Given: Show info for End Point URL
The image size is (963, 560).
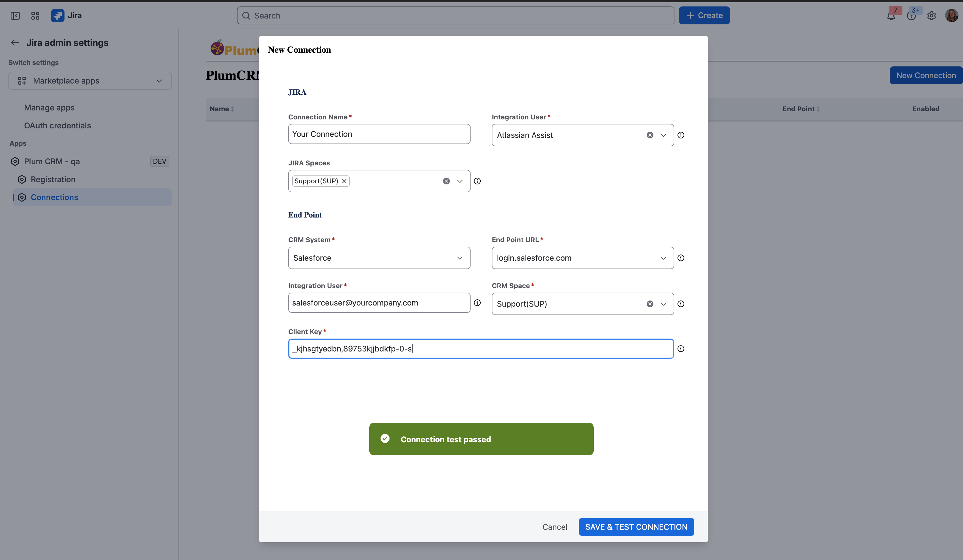Looking at the screenshot, I should point(681,258).
